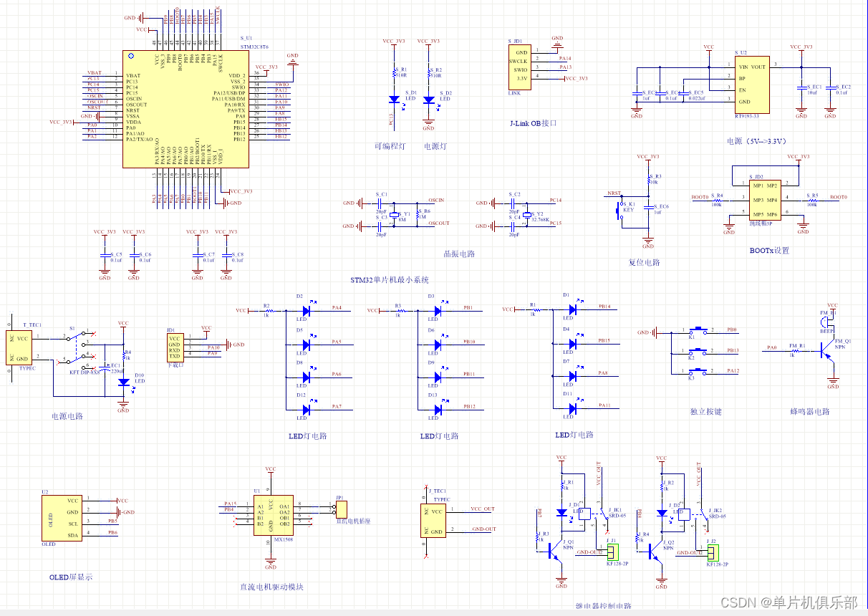Viewport: 868px width, 616px height.
Task: Select the S_Y2 32.768K crystal symbol
Action: [528, 214]
